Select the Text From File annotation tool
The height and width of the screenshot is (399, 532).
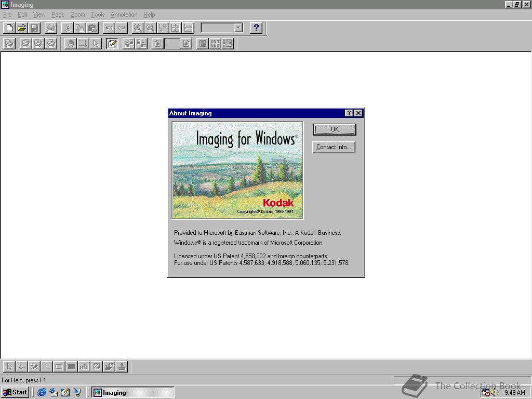(109, 366)
